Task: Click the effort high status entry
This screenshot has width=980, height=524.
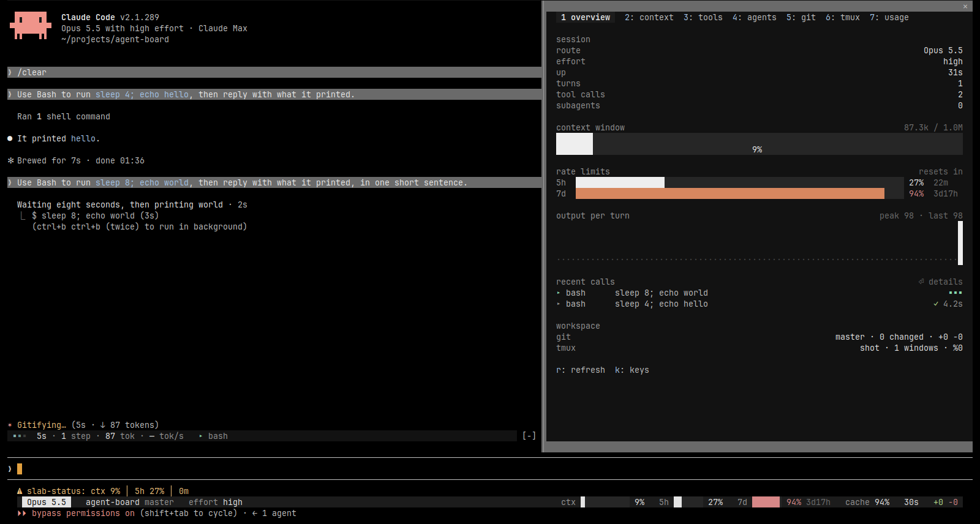Action: 216,502
